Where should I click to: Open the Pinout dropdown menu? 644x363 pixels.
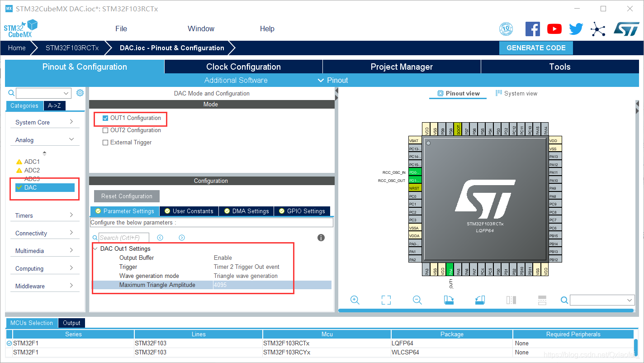333,80
